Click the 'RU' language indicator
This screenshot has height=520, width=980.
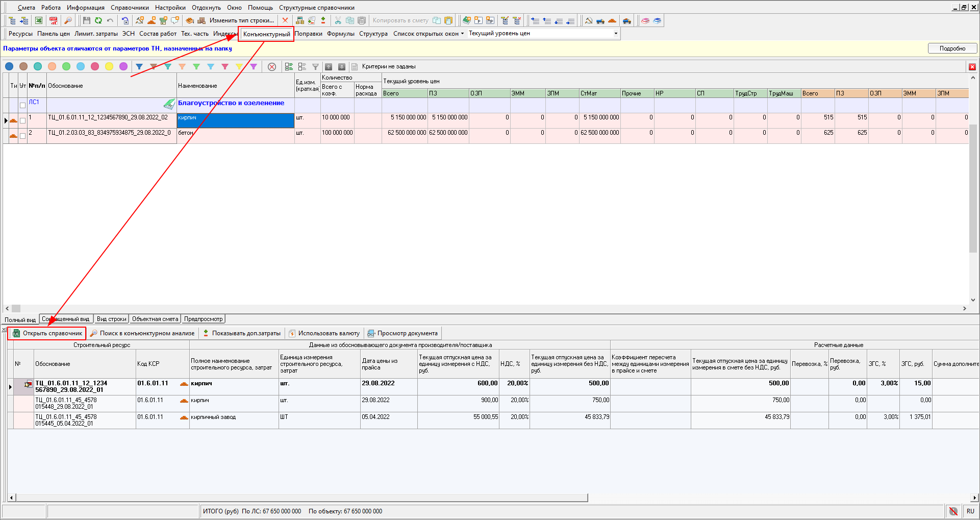tap(970, 511)
